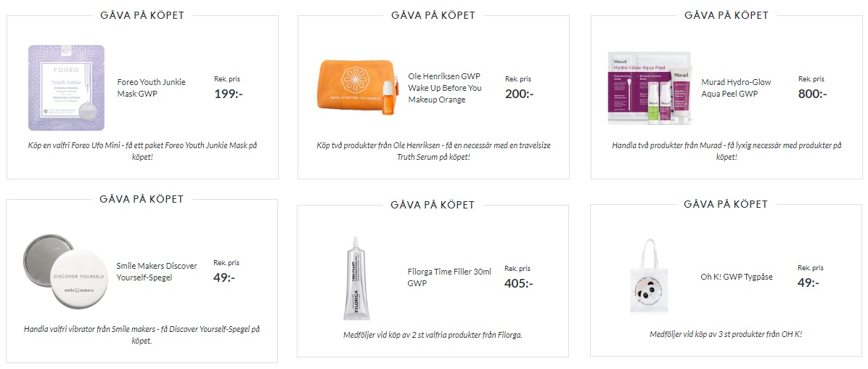The height and width of the screenshot is (369, 868).
Task: Click the Murad Hydro-Glow Aqua Peel GWP title
Action: pyautogui.click(x=736, y=88)
